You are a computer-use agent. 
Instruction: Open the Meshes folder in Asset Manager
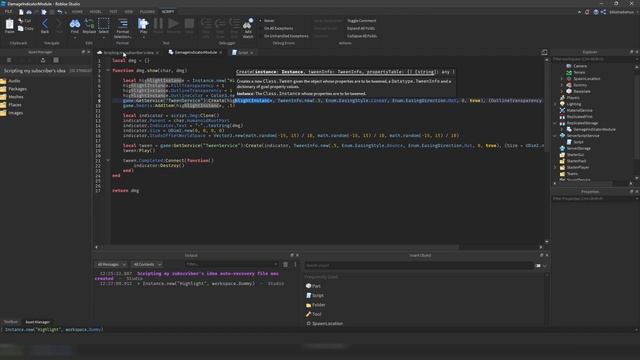[16, 97]
